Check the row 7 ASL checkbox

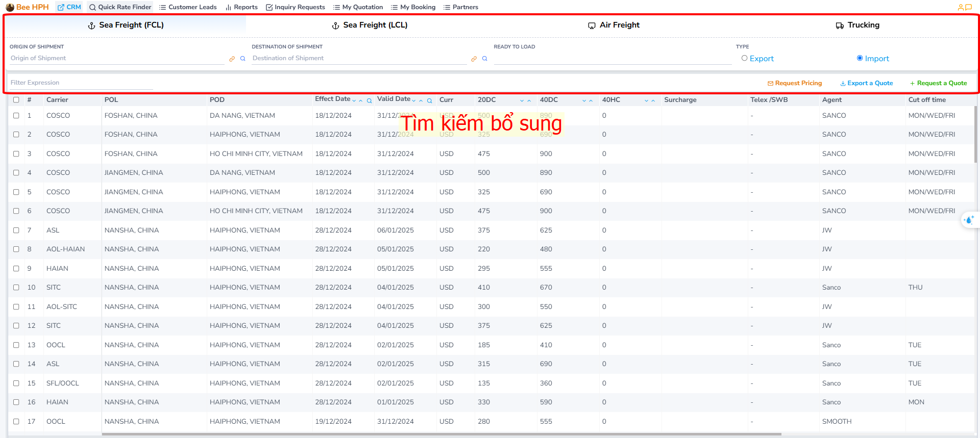16,230
